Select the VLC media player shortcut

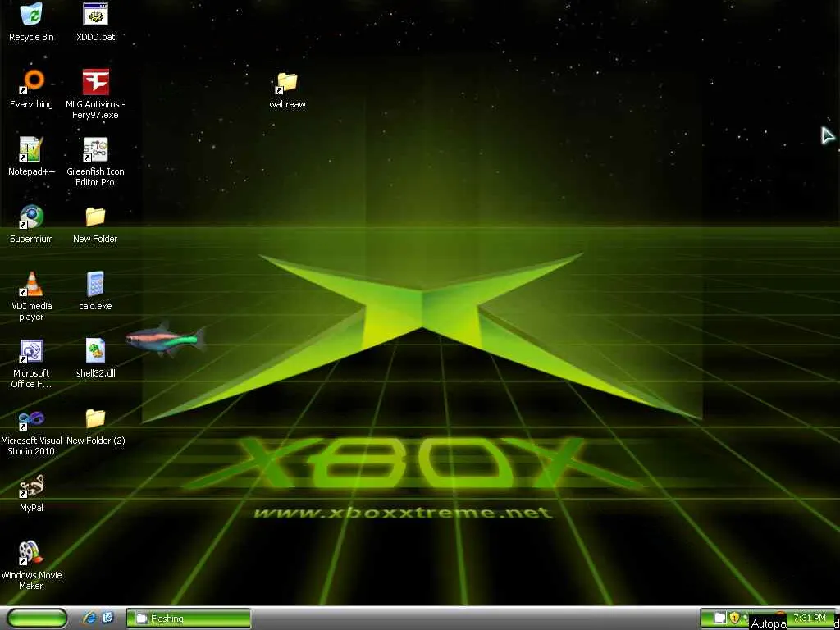pos(31,284)
